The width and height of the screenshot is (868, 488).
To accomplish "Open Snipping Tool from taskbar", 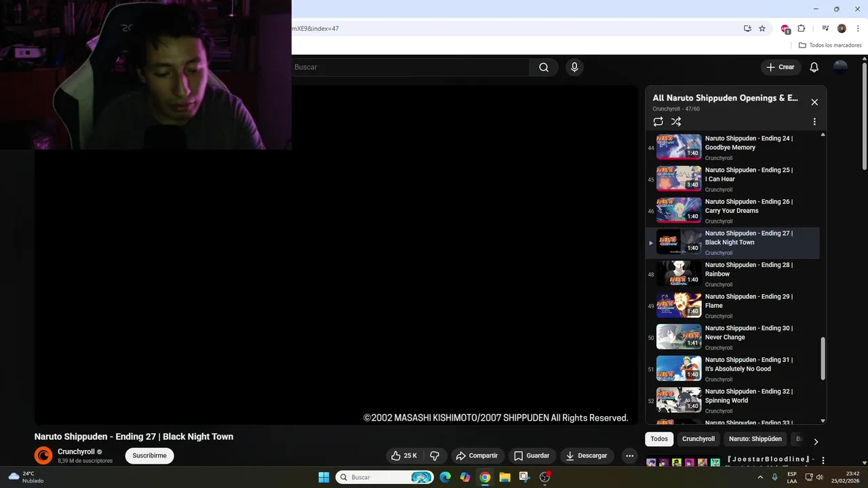I will [524, 477].
